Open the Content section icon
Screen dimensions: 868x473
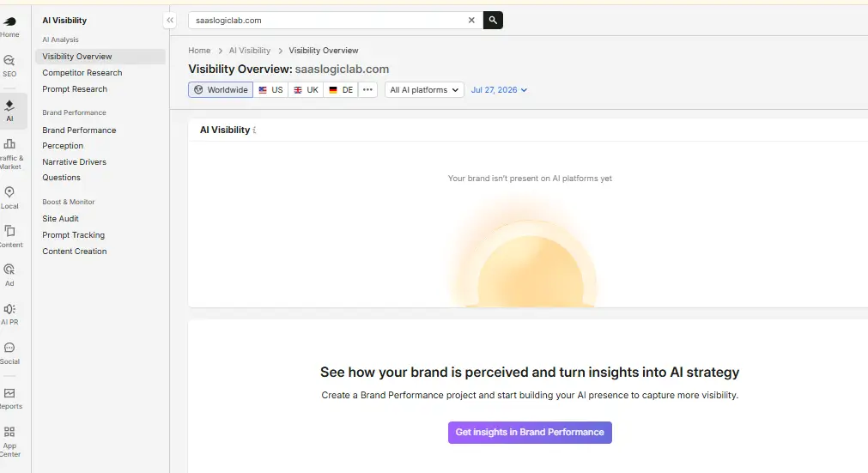click(9, 231)
